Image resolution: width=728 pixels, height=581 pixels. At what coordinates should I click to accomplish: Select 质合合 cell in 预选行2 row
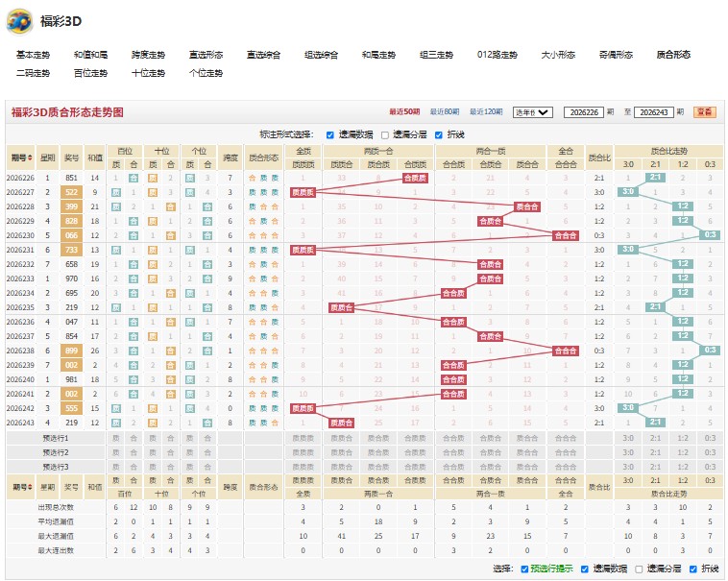click(527, 452)
